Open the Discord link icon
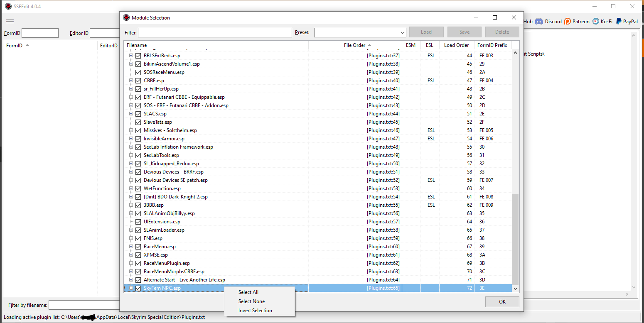Screen dimensions: 644x323 pos(539,22)
